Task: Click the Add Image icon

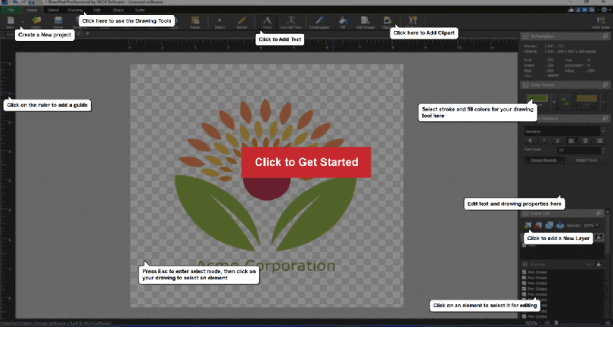Action: (365, 22)
